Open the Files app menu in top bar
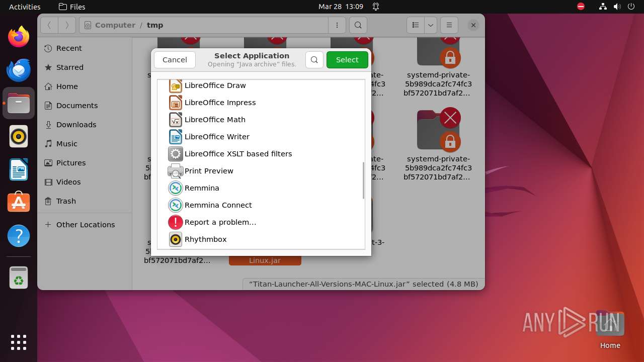 pyautogui.click(x=72, y=7)
